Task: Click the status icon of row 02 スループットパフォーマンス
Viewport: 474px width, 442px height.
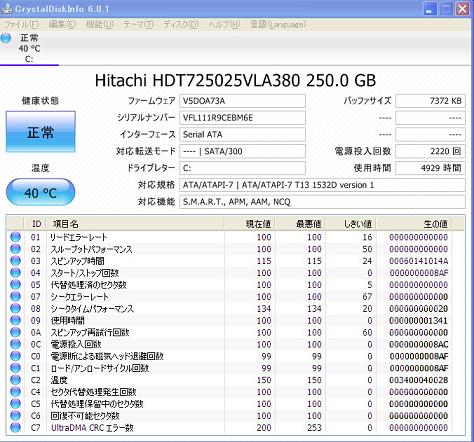Action: pos(15,249)
